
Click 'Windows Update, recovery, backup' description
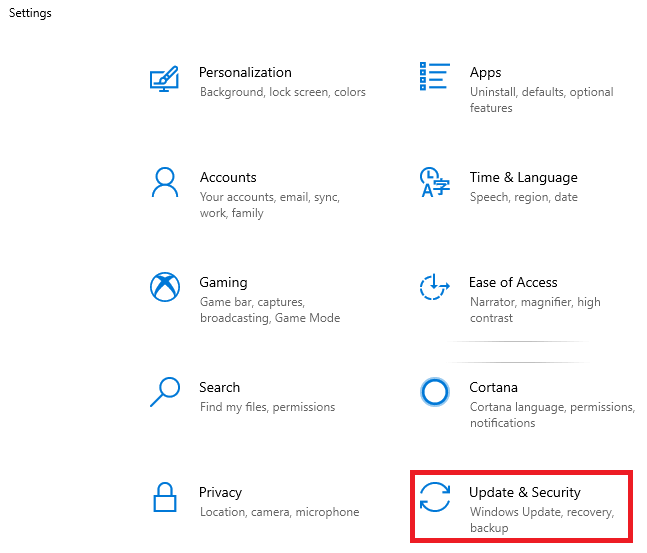pyautogui.click(x=542, y=520)
